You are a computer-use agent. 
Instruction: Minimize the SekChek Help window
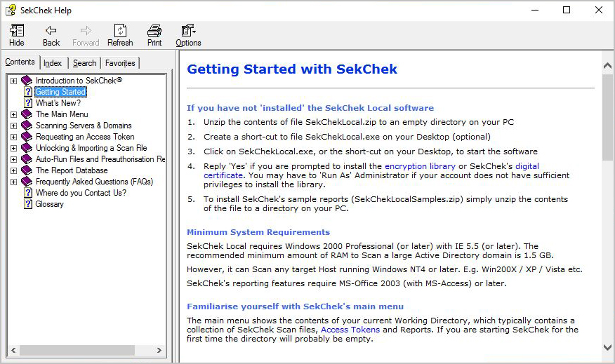coord(534,10)
